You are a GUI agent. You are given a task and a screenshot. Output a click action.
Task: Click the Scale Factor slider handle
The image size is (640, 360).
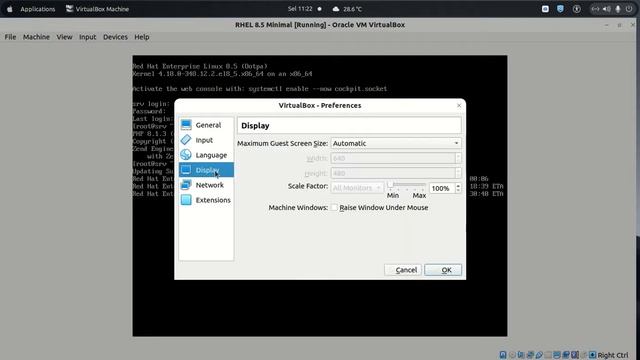coord(391,185)
